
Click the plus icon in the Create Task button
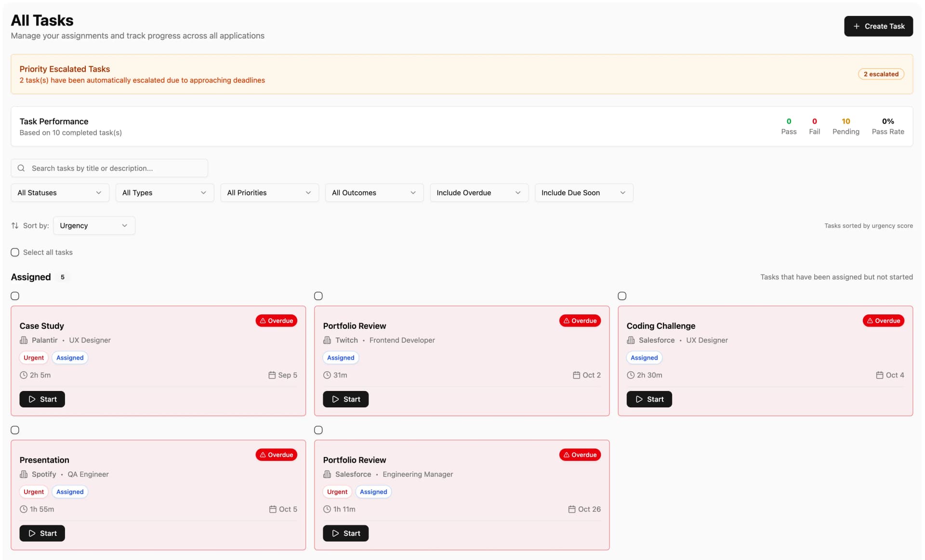pos(856,26)
